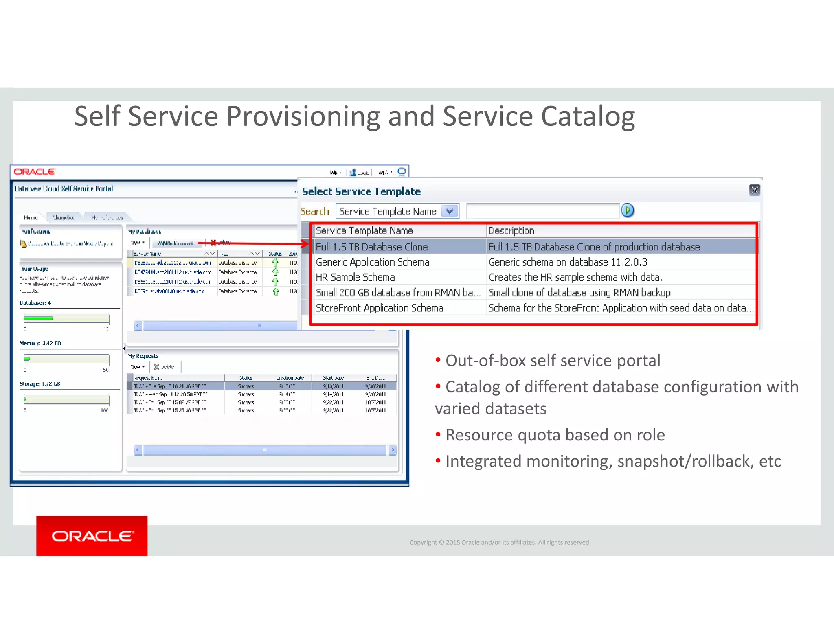Click the user account icon in portal header

click(353, 173)
